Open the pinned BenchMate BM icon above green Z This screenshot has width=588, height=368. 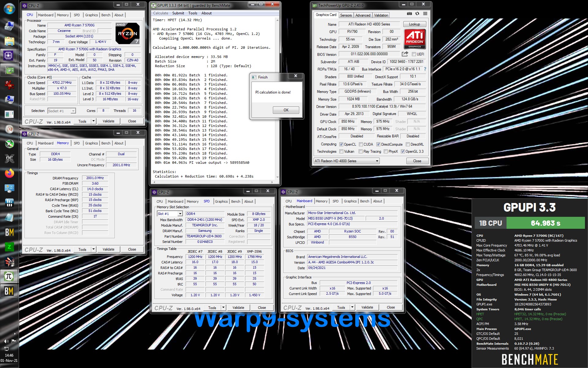coord(9,232)
